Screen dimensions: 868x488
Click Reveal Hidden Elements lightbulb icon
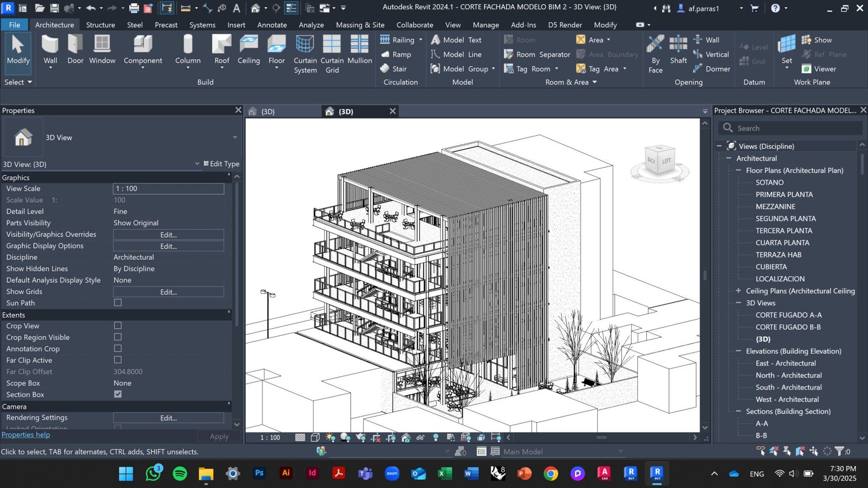tap(435, 437)
